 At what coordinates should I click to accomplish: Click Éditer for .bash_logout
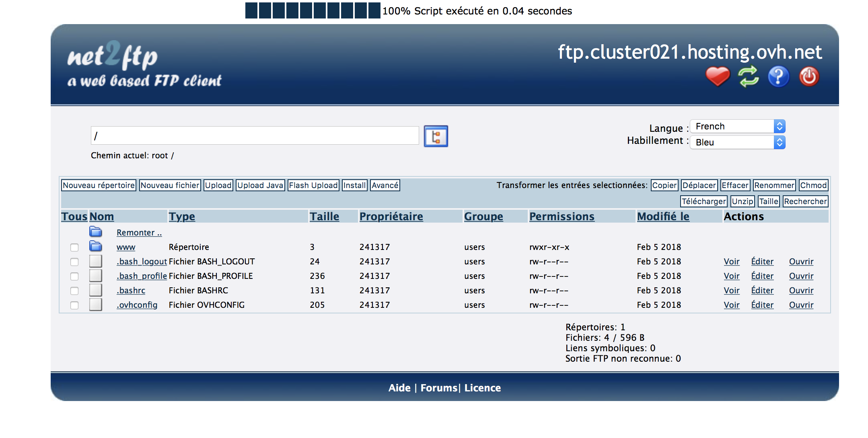pyautogui.click(x=762, y=262)
